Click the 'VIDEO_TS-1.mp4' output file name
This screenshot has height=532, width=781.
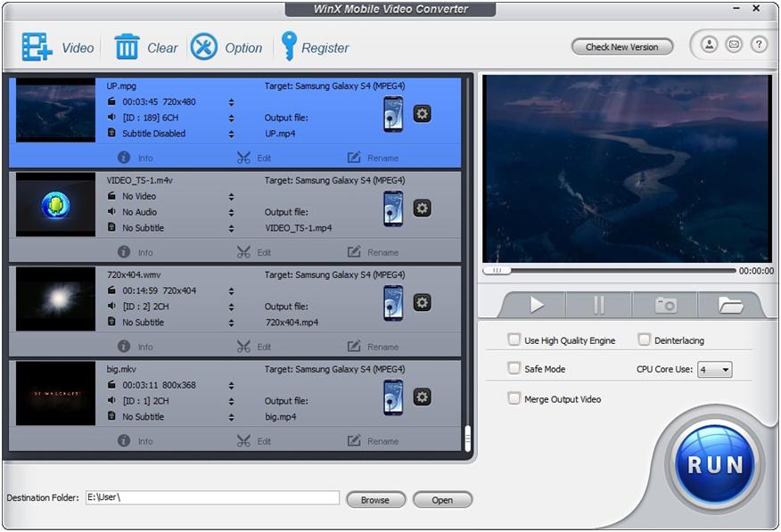[x=299, y=228]
